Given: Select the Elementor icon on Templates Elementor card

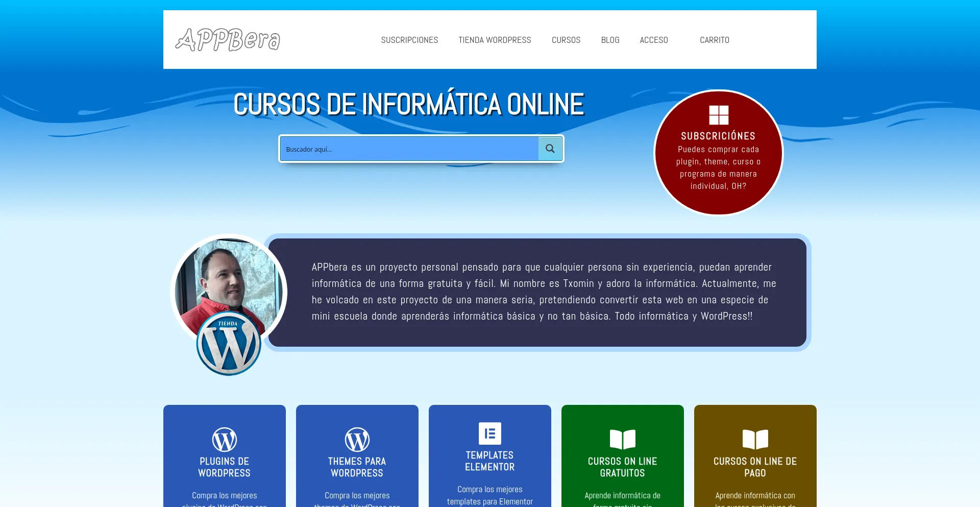Looking at the screenshot, I should 489,433.
